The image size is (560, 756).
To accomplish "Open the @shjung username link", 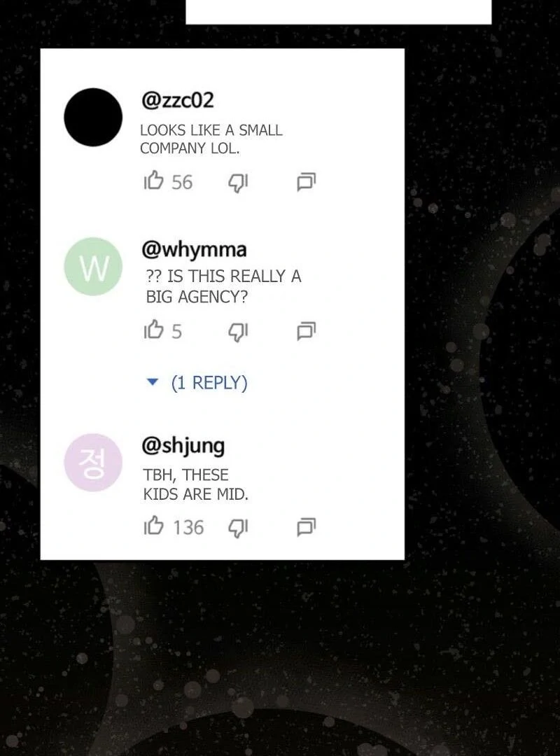I will point(183,446).
